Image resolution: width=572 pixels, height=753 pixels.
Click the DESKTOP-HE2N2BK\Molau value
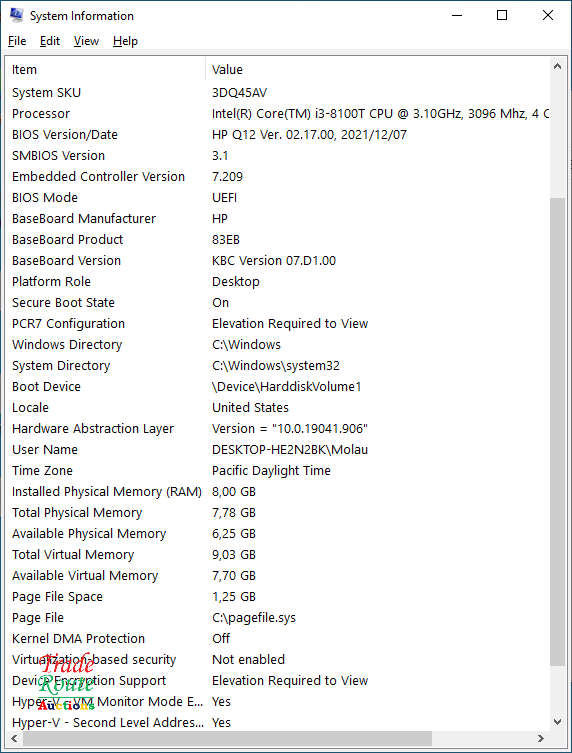point(290,450)
